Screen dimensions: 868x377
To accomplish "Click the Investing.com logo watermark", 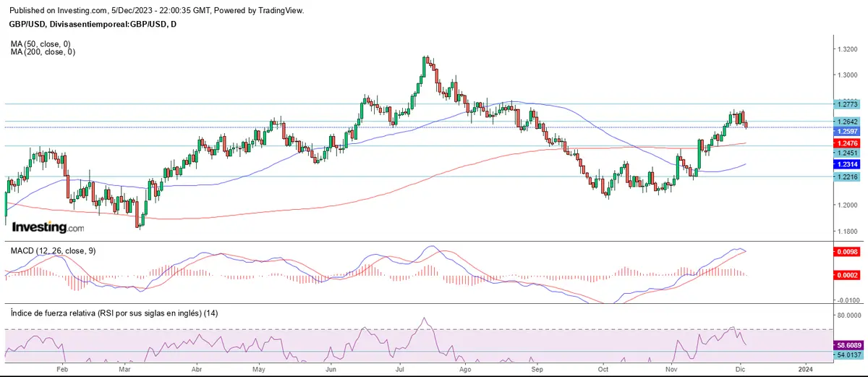I will click(48, 227).
